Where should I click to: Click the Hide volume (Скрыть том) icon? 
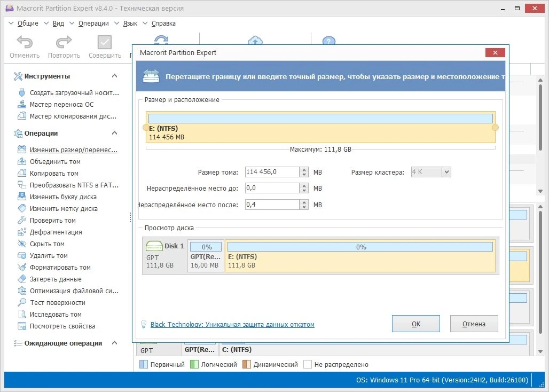tap(22, 244)
